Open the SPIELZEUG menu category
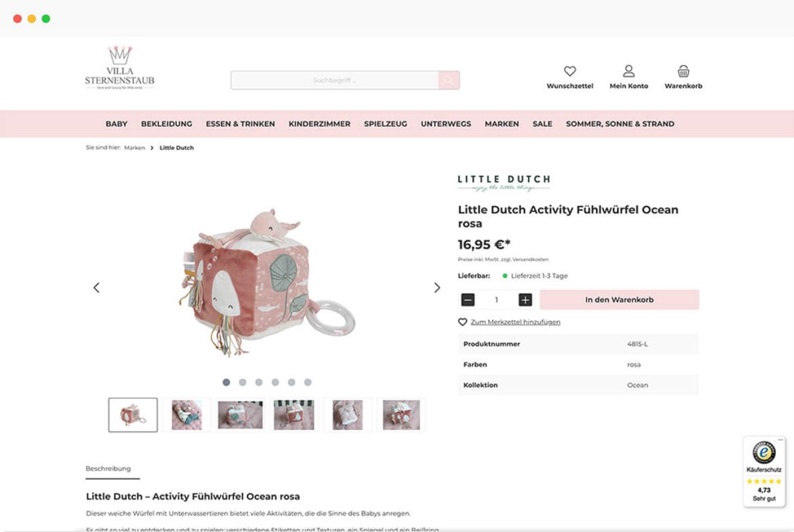794x532 pixels. 385,124
